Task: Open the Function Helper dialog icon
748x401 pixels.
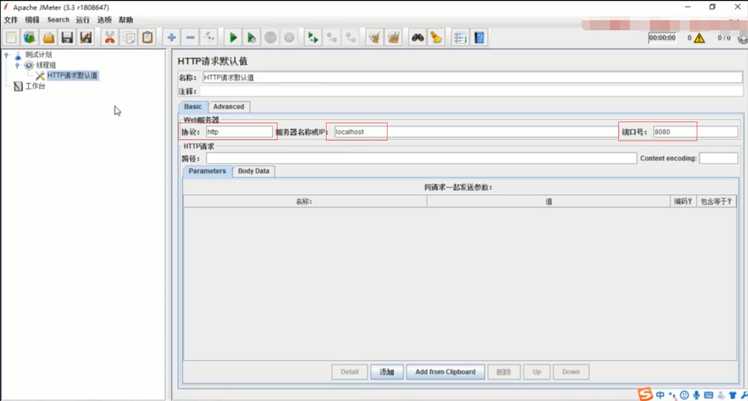Action: [460, 37]
